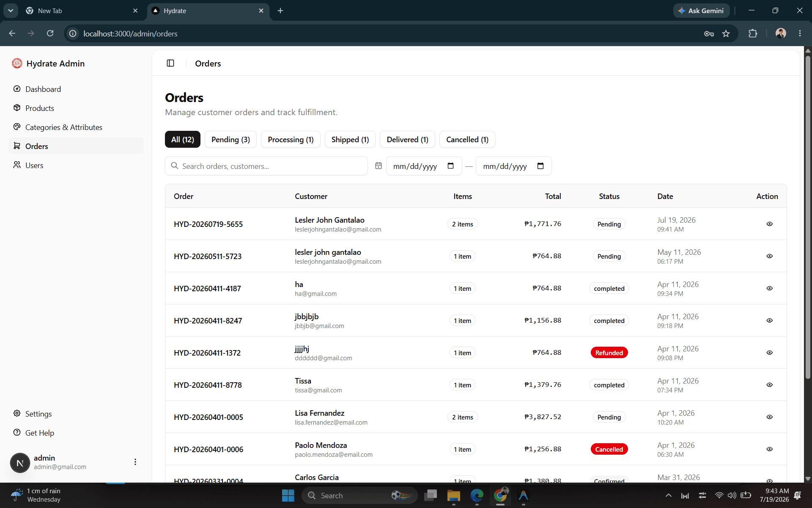This screenshot has width=812, height=508.
Task: Bookmark this page with the star icon
Action: (x=726, y=33)
